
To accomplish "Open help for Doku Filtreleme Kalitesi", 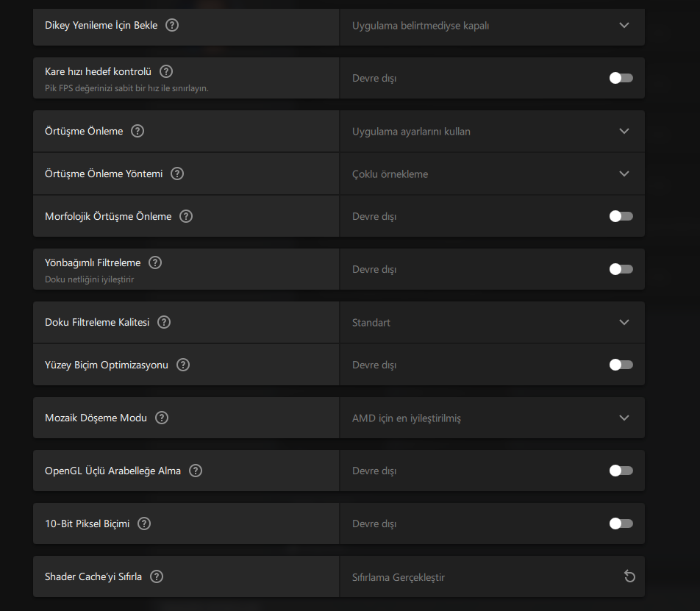I will point(164,322).
